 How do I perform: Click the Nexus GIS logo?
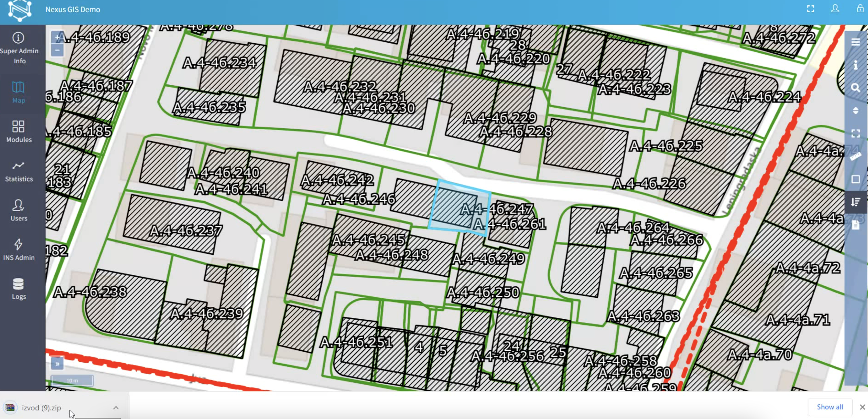click(x=20, y=10)
